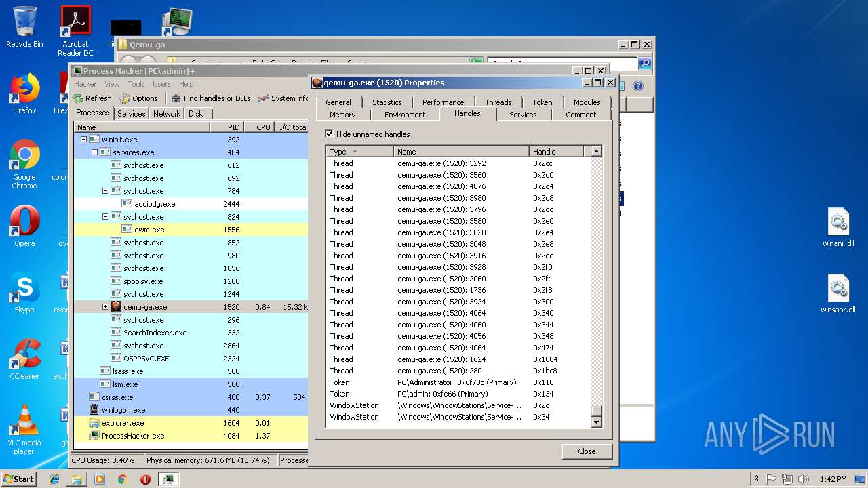Image resolution: width=868 pixels, height=488 pixels.
Task: Switch to the Token tab
Action: tap(542, 102)
